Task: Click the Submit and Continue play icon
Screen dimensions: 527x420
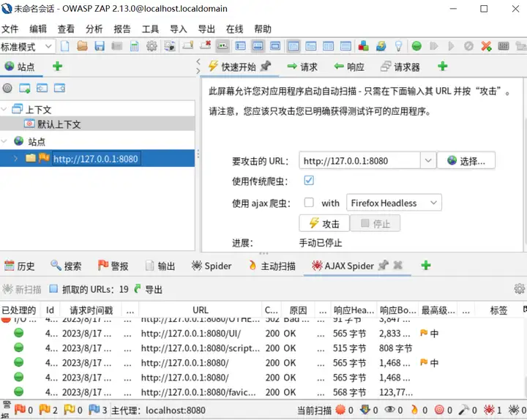Action: 451,45
